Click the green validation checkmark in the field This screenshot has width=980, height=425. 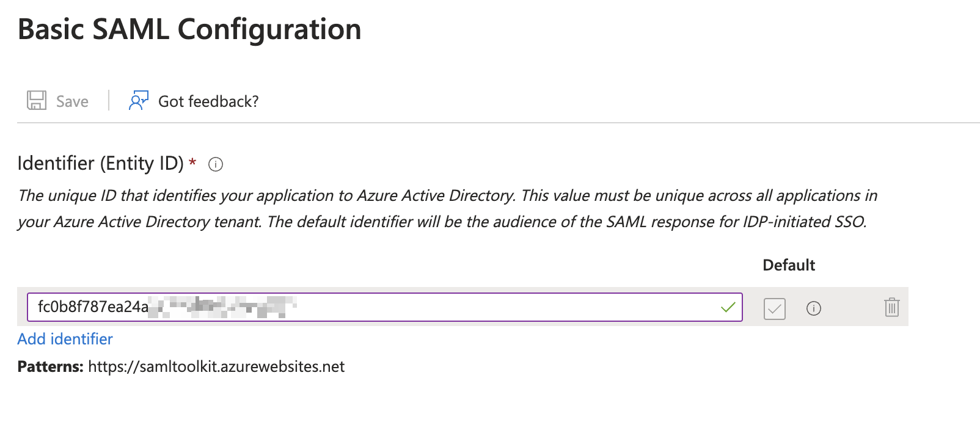727,307
